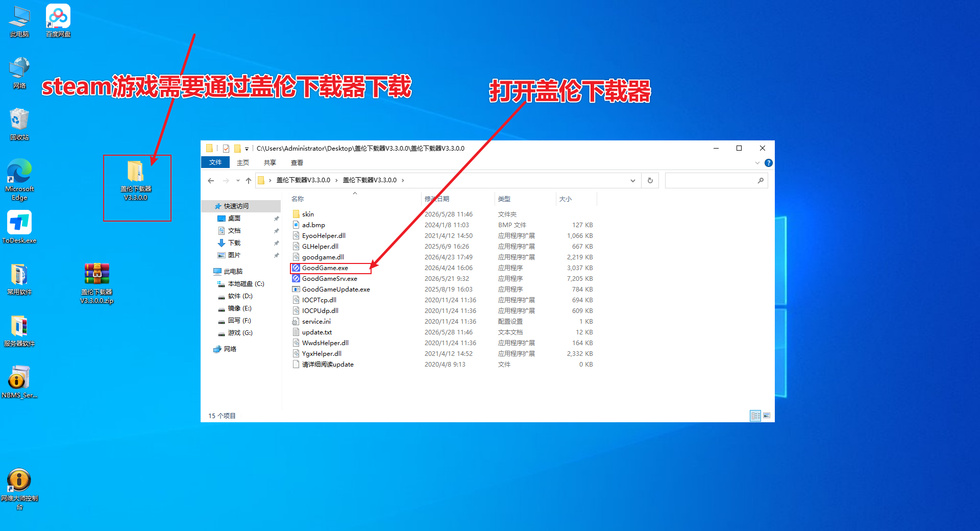Viewport: 980px width, 531px height.
Task: Open the Quick Access Toolbar customize dropdown
Action: (247, 149)
